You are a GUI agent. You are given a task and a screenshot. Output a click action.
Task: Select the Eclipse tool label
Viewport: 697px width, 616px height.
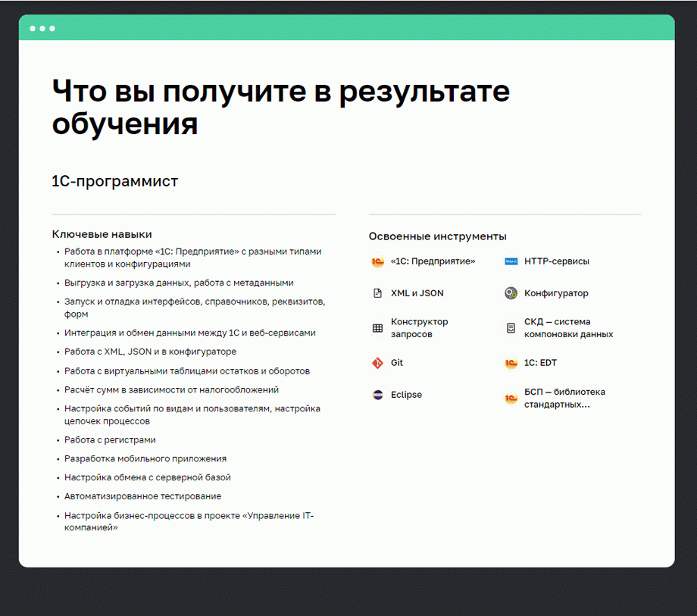click(x=406, y=395)
